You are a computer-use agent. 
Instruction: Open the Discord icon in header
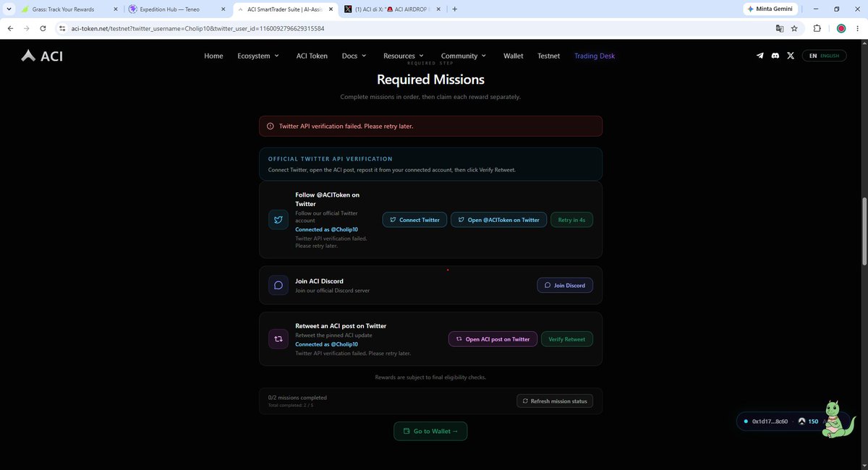(775, 56)
